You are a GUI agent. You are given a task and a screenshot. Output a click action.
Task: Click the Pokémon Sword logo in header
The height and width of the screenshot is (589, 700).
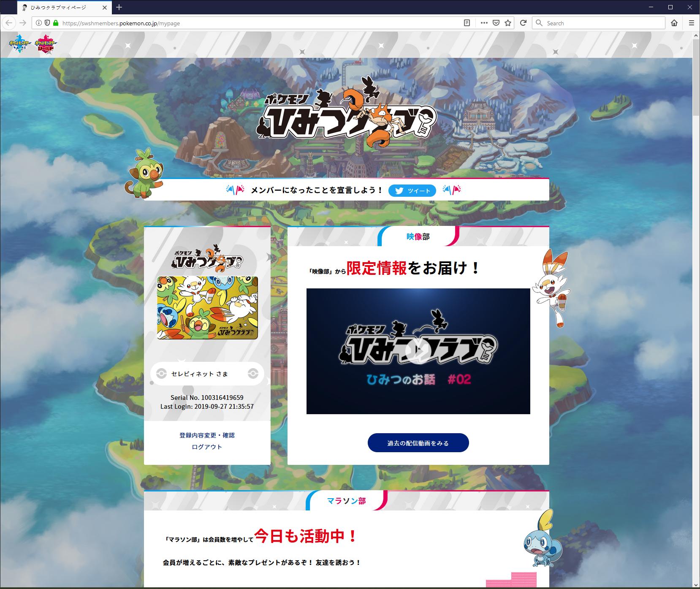(20, 44)
